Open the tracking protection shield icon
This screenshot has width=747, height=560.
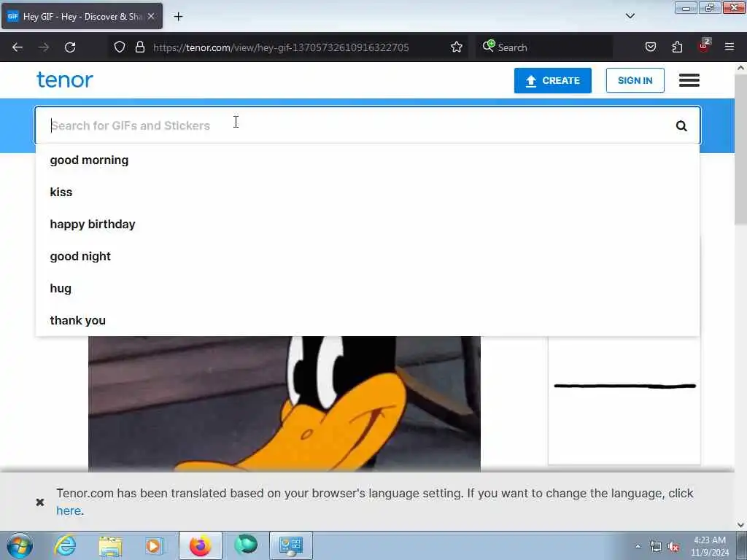click(x=120, y=47)
